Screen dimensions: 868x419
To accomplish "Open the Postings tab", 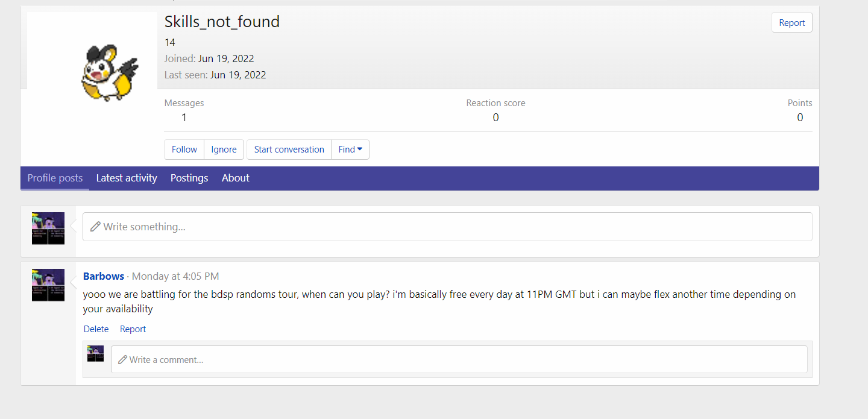I will [189, 178].
